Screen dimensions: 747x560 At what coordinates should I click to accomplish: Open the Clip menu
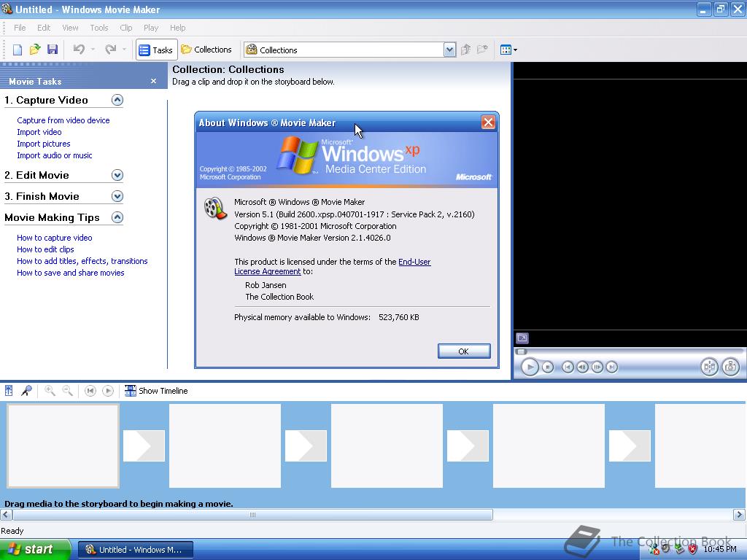126,28
